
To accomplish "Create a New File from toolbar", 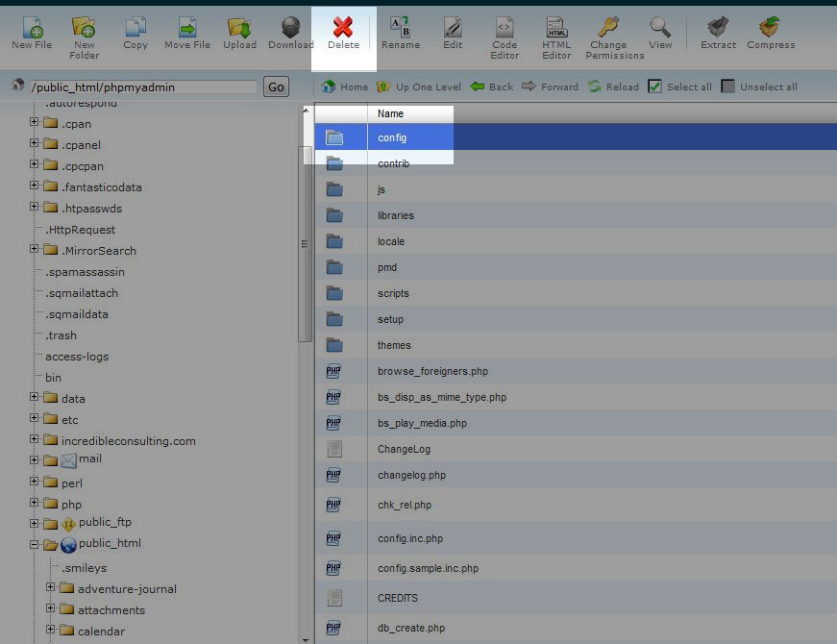I will click(x=32, y=27).
